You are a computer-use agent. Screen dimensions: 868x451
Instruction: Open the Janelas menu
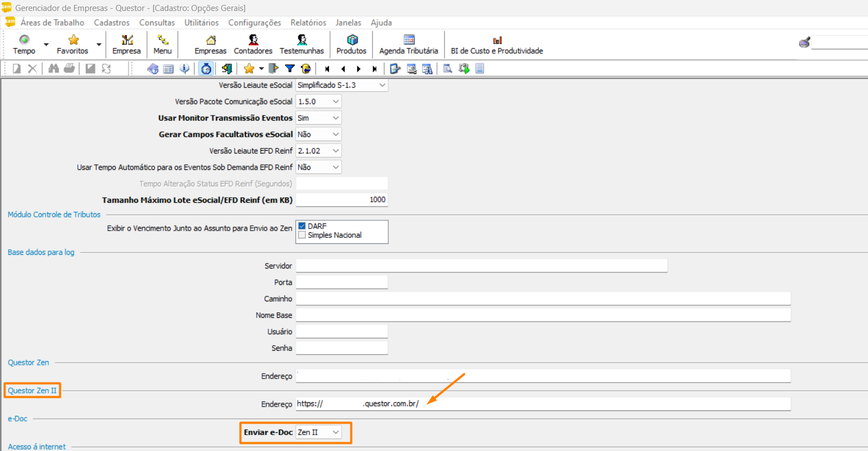coord(348,22)
